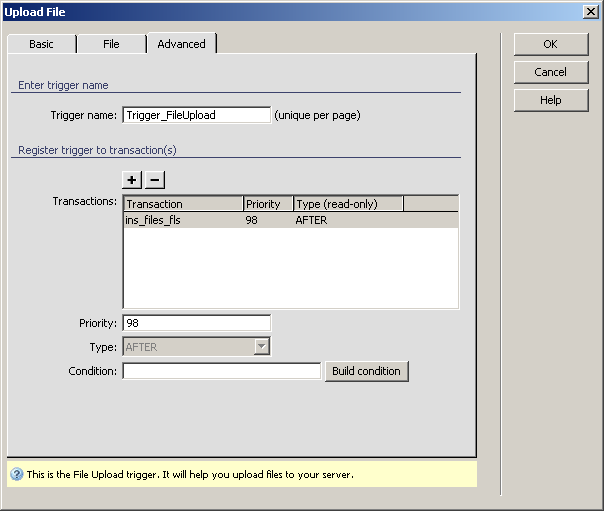Close the Upload File dialog
The image size is (604, 511).
591,10
